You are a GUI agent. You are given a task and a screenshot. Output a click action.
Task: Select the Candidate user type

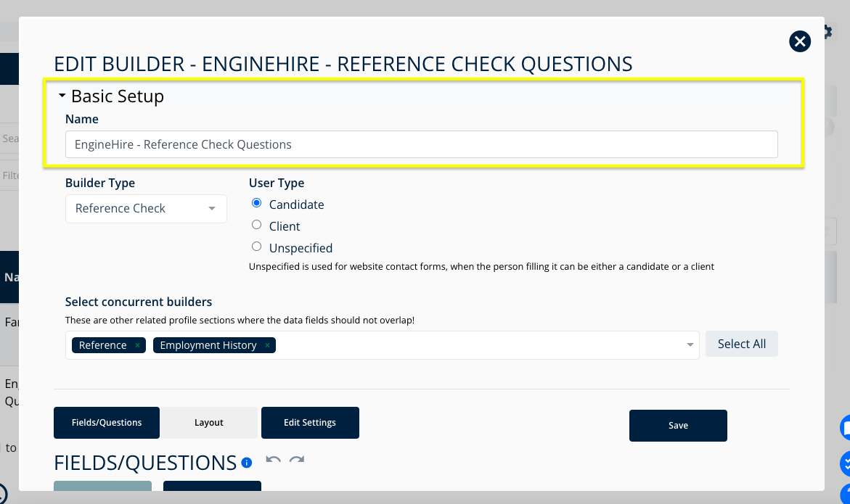click(x=256, y=202)
